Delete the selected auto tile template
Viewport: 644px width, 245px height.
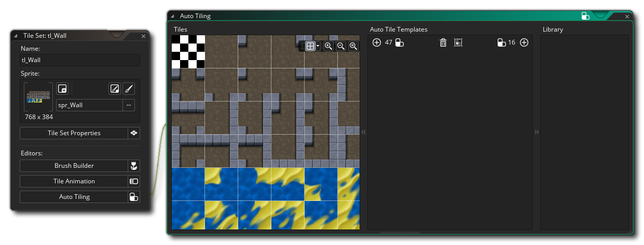pos(443,43)
